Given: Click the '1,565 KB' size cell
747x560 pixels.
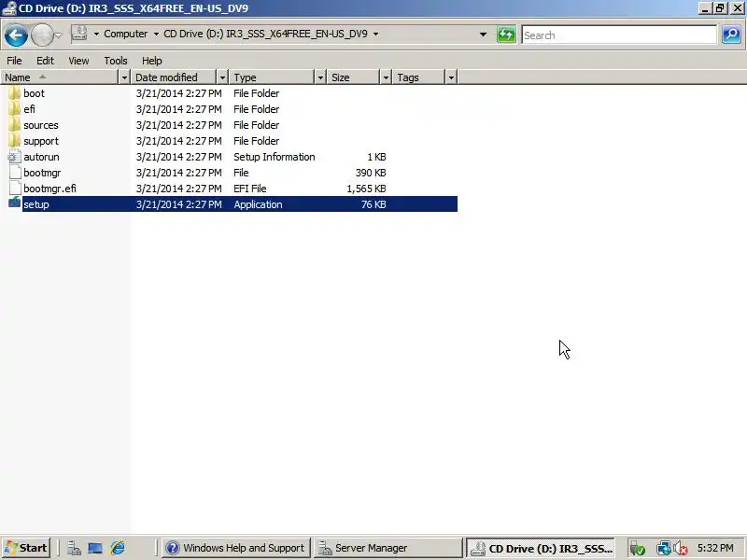Looking at the screenshot, I should click(366, 189).
